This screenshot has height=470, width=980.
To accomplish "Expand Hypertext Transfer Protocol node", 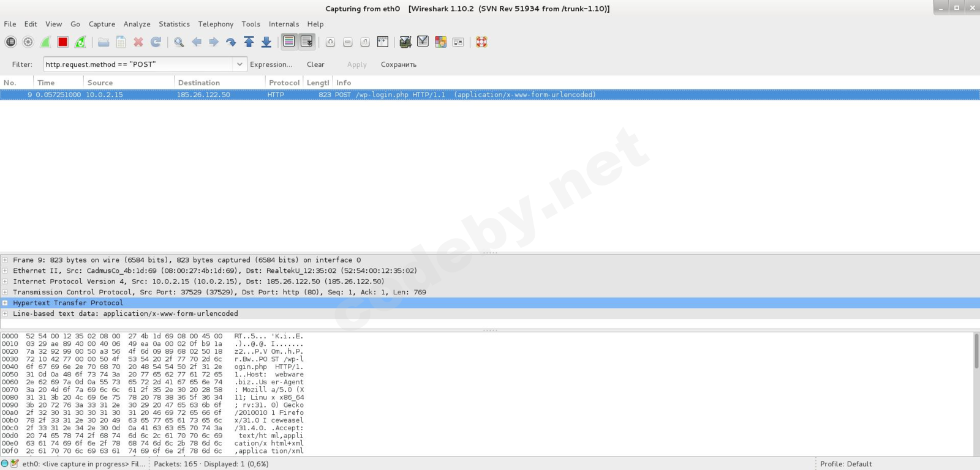I will coord(5,303).
